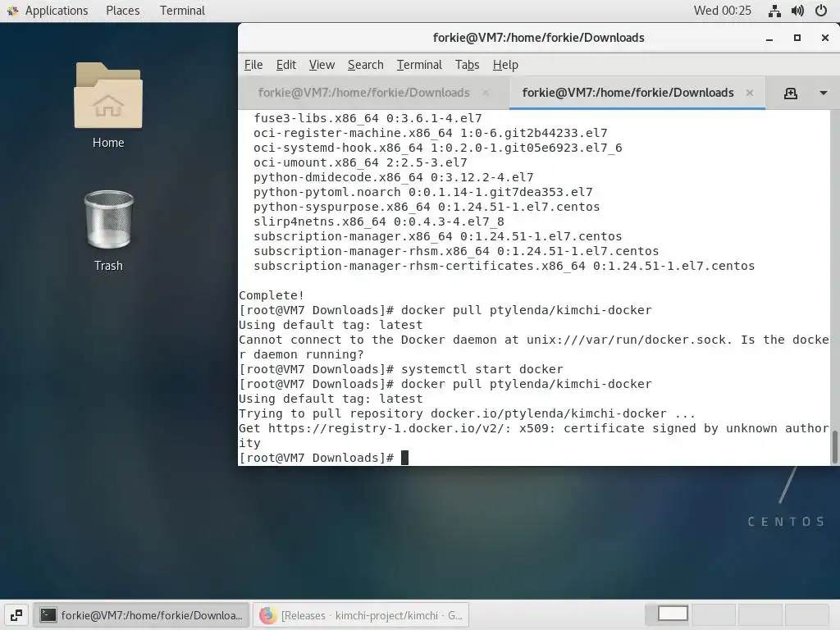Viewport: 840px width, 630px height.
Task: Click the show desktop icon in taskbar
Action: [x=16, y=615]
